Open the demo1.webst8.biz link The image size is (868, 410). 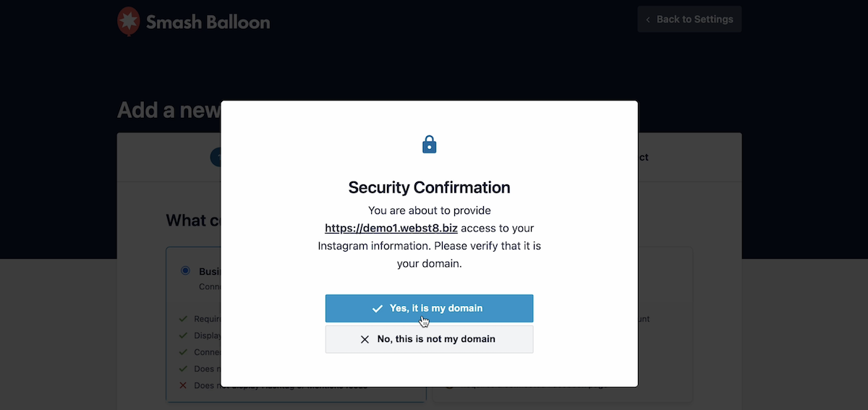coord(391,229)
